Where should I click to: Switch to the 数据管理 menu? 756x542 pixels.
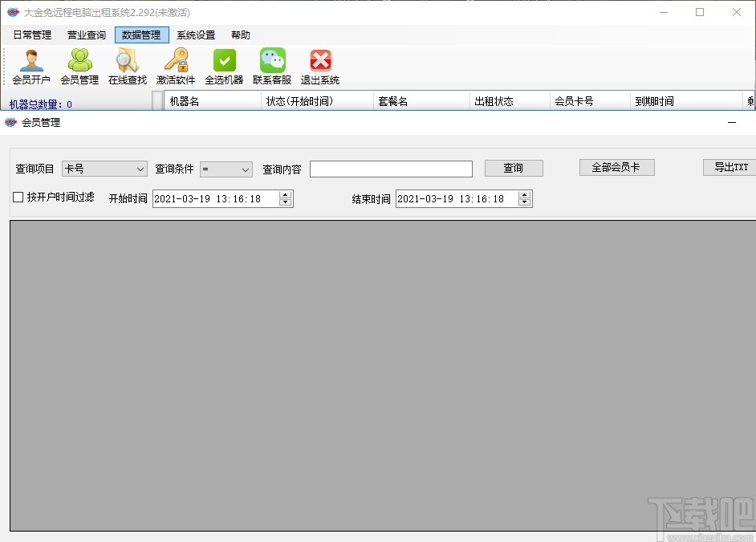(x=141, y=35)
